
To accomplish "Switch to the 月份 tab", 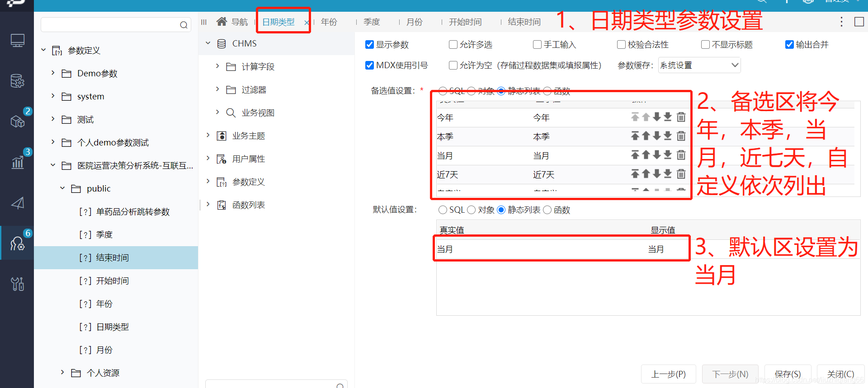I will 415,22.
